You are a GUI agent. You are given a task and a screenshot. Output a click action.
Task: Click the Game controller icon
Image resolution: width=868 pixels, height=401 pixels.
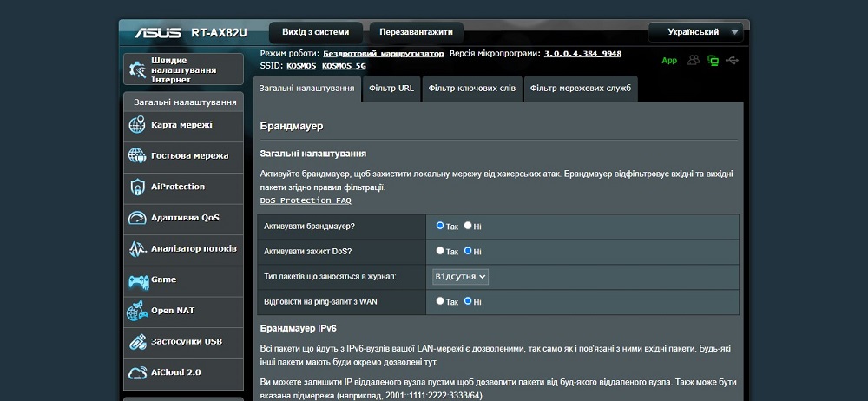coord(138,281)
